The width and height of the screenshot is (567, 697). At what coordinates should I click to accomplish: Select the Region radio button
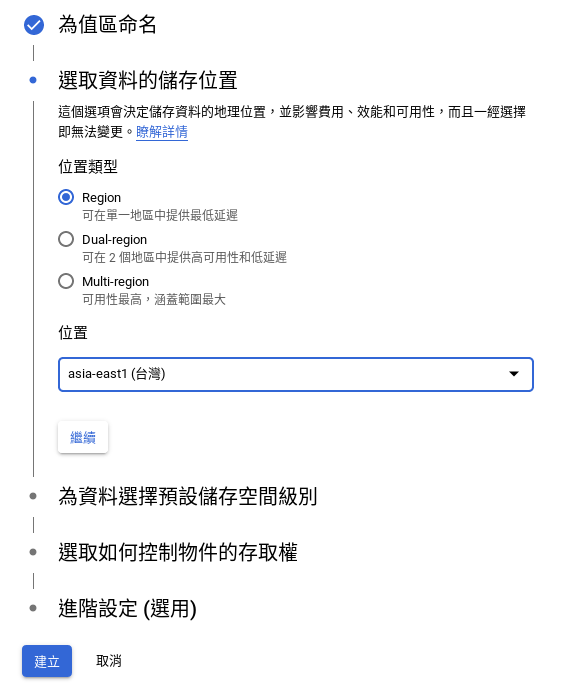66,197
